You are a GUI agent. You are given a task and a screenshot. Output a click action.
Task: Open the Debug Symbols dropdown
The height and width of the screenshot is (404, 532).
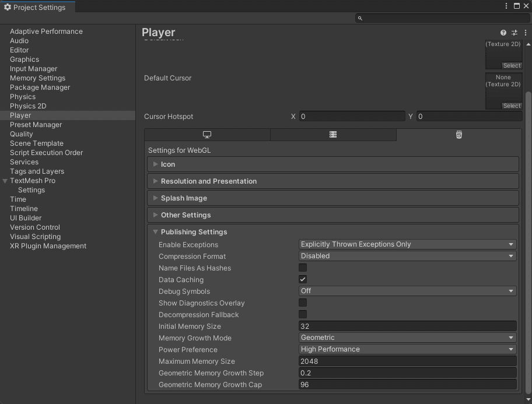(408, 291)
